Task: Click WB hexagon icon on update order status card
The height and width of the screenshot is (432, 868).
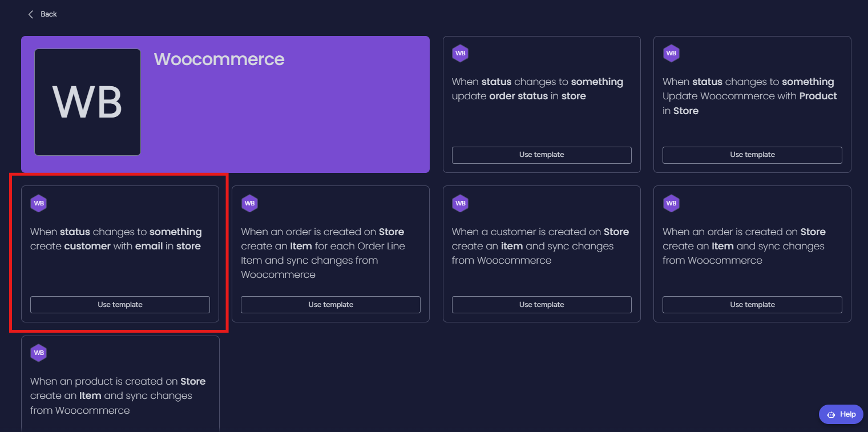Action: pyautogui.click(x=461, y=53)
